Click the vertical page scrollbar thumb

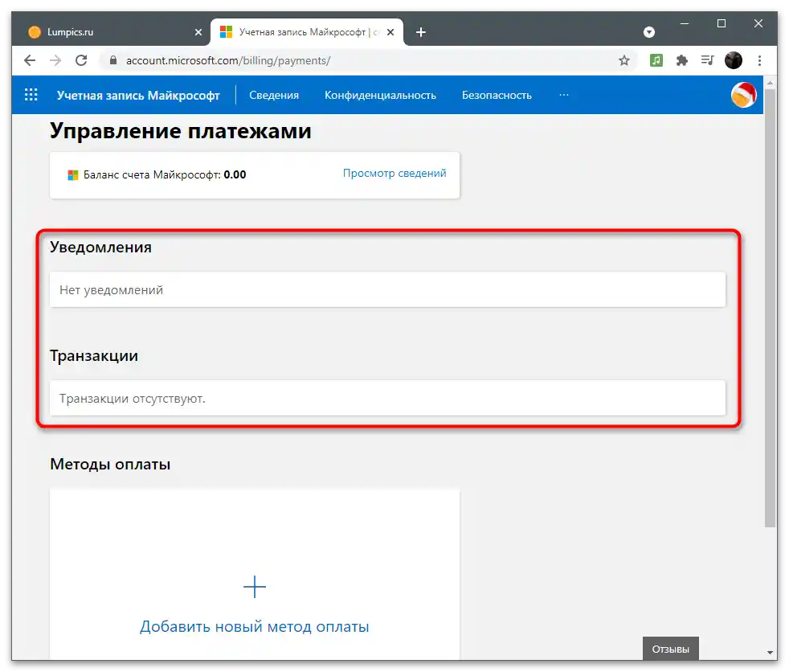click(x=770, y=308)
